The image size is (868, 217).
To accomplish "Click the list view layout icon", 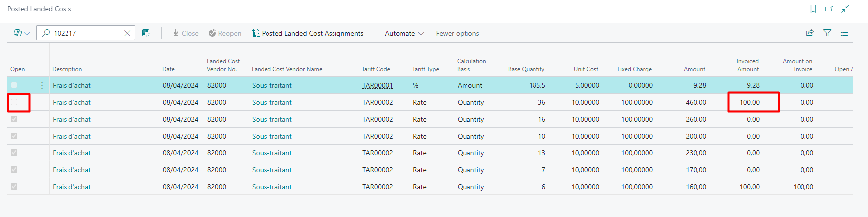I will [844, 33].
